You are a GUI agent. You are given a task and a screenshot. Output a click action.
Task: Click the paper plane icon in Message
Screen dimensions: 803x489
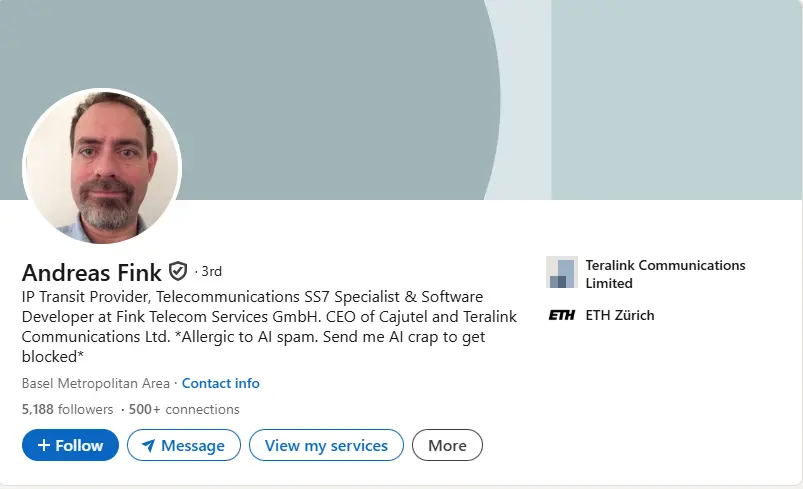[x=148, y=446]
